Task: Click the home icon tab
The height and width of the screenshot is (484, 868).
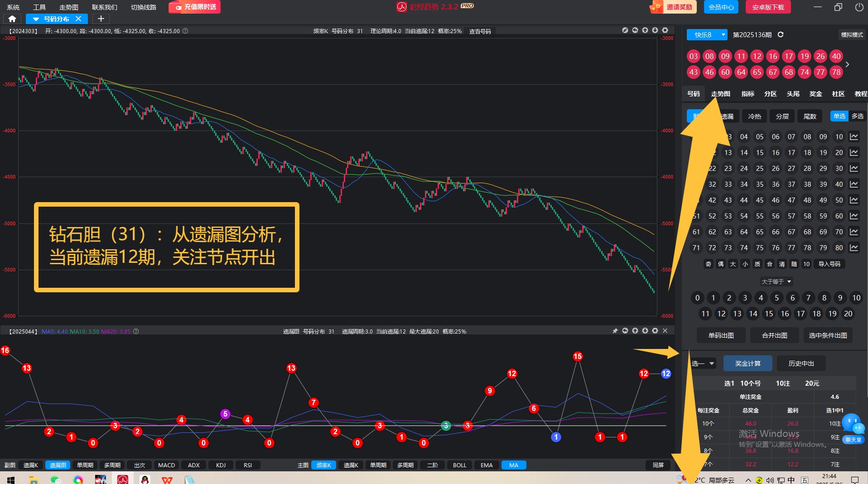Action: pyautogui.click(x=12, y=19)
